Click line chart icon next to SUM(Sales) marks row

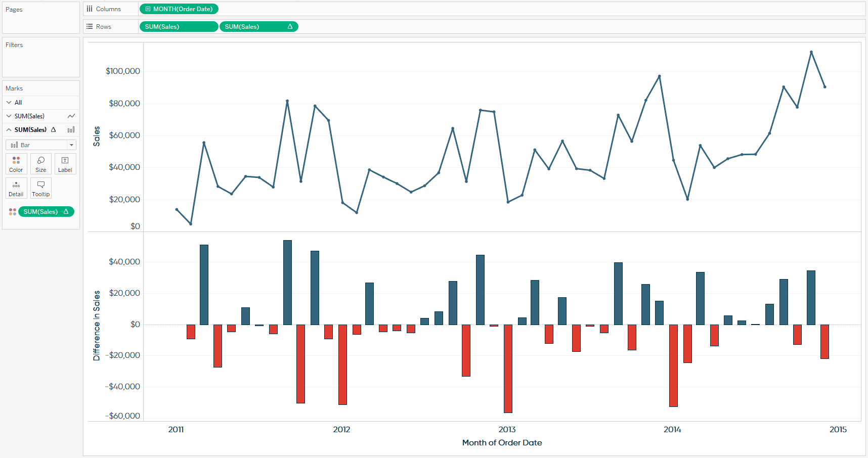tap(71, 116)
